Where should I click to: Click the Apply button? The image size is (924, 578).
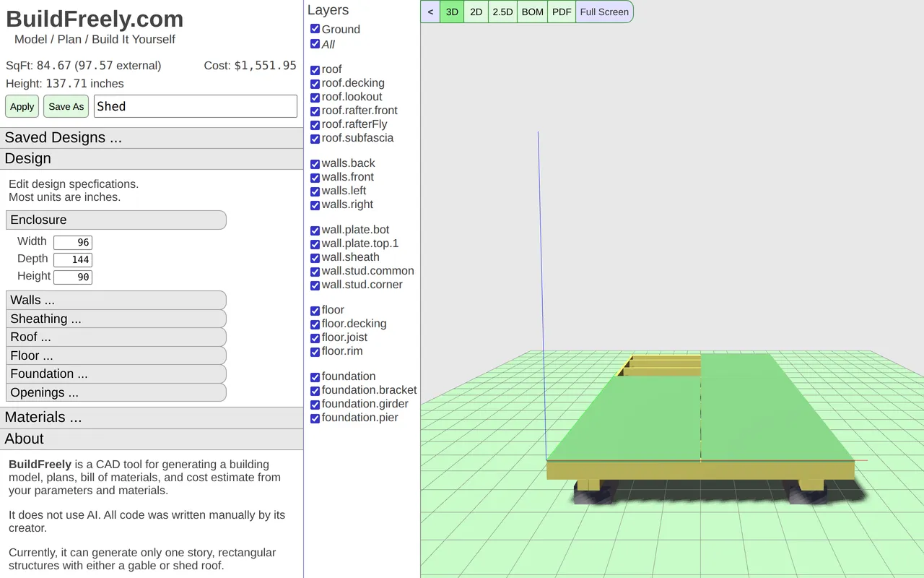point(22,106)
